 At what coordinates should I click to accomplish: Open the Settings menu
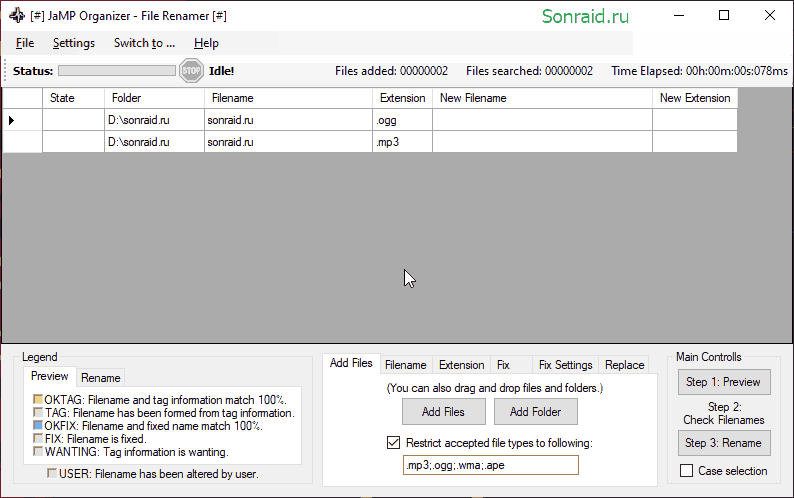click(x=73, y=43)
